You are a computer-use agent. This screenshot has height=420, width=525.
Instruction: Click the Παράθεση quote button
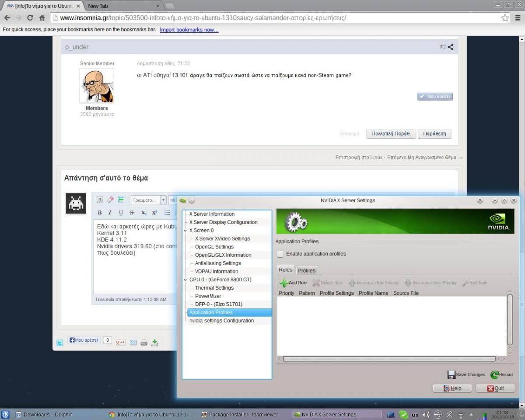click(x=434, y=133)
